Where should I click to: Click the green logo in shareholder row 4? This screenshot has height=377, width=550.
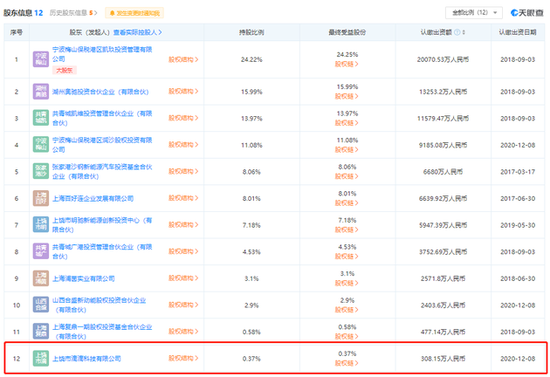click(41, 145)
